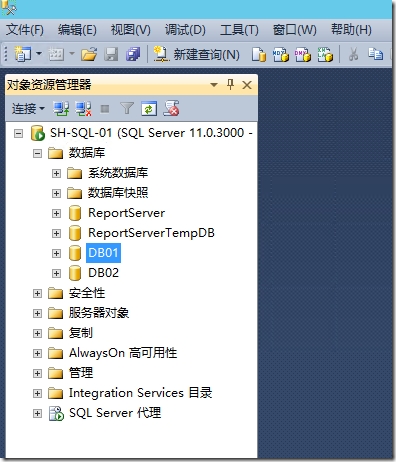This screenshot has width=396, height=462.
Task: Click the MDX query icon
Action: pos(281,54)
